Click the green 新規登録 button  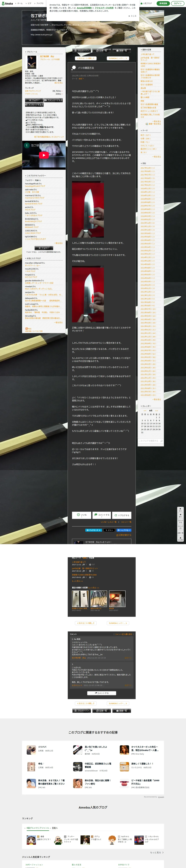163,3
